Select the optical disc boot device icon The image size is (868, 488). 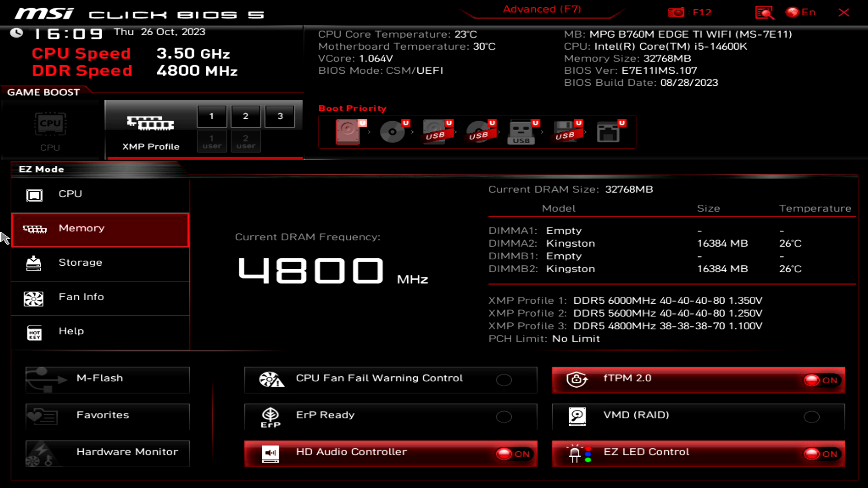(392, 131)
